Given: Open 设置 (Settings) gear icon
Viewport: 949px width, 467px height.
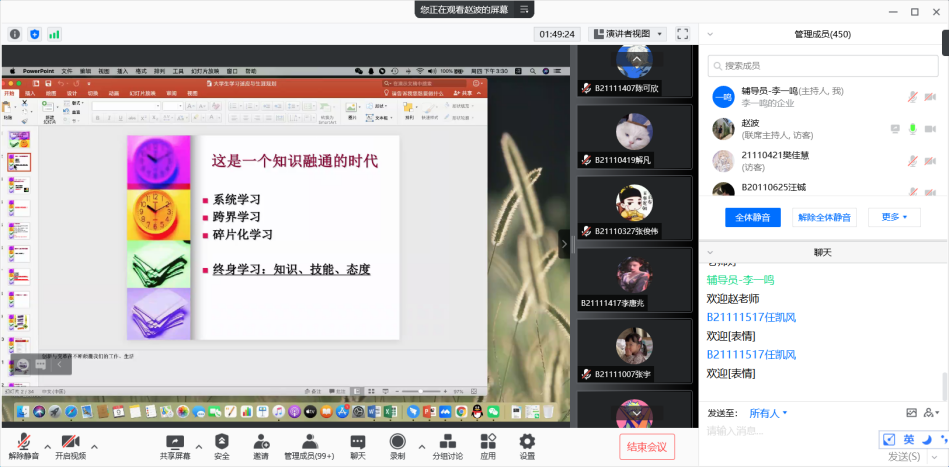Looking at the screenshot, I should click(x=527, y=441).
